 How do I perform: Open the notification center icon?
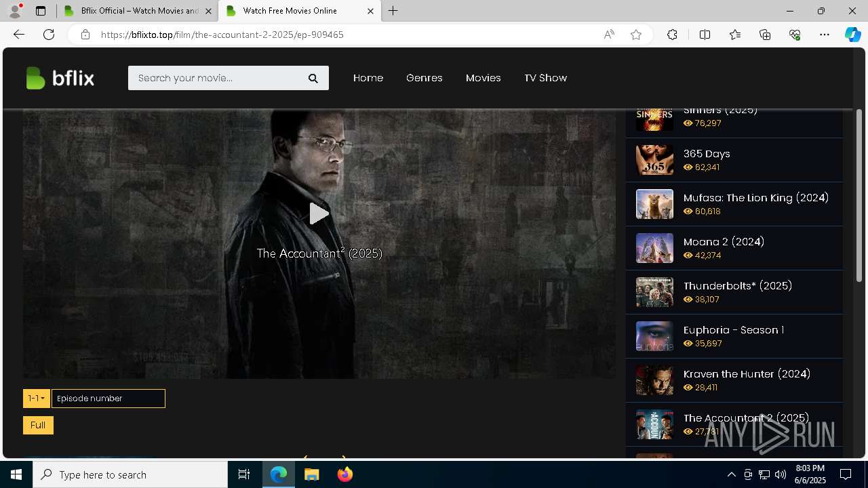click(x=846, y=474)
